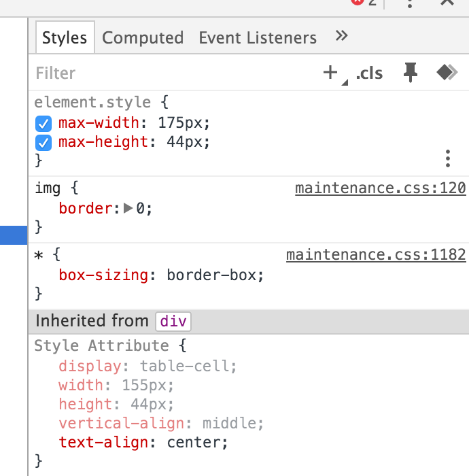Toggle element state with the pin icon
The width and height of the screenshot is (469, 476).
pyautogui.click(x=410, y=73)
